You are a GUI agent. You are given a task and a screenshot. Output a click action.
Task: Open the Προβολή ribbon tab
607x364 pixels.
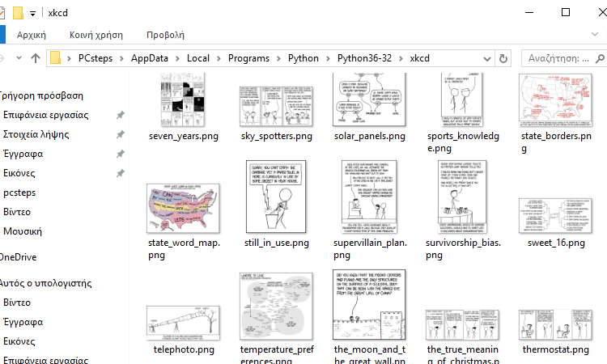point(165,35)
